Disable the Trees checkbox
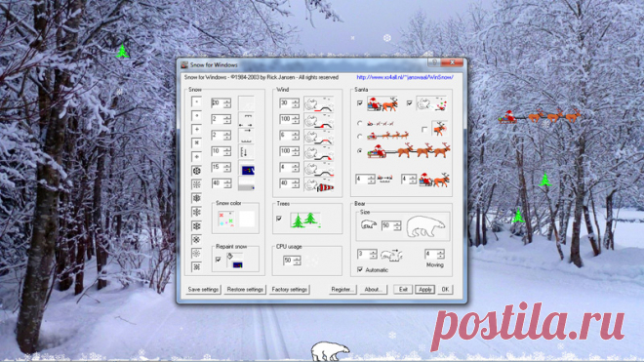This screenshot has width=644, height=362. tap(279, 219)
